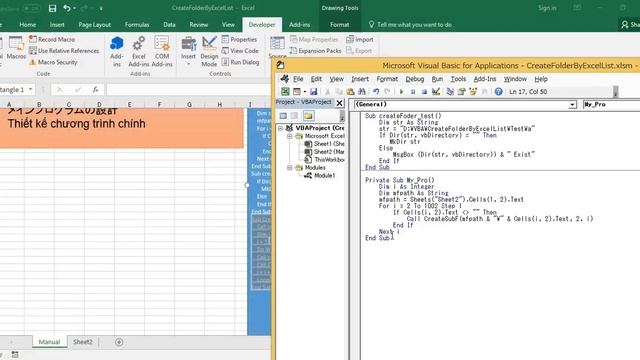
Task: Open Find (binoculars) in VBA toolbar
Action: click(x=362, y=92)
